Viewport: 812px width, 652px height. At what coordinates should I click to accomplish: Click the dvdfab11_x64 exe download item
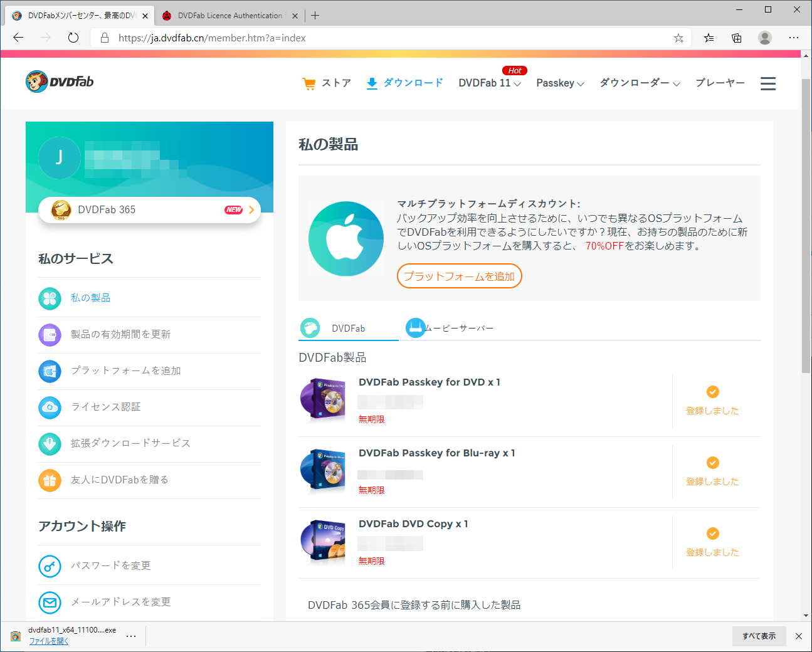pyautogui.click(x=72, y=630)
